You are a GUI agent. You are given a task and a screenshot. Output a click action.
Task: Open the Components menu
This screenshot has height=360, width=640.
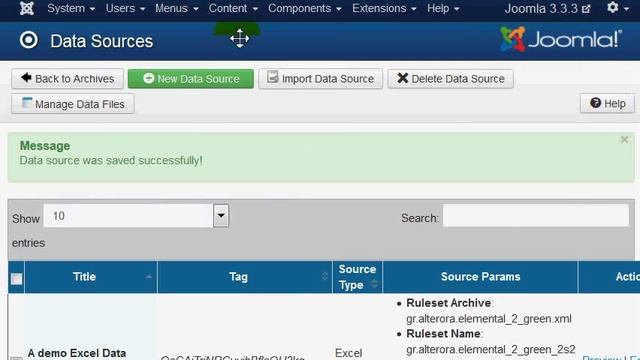click(304, 8)
